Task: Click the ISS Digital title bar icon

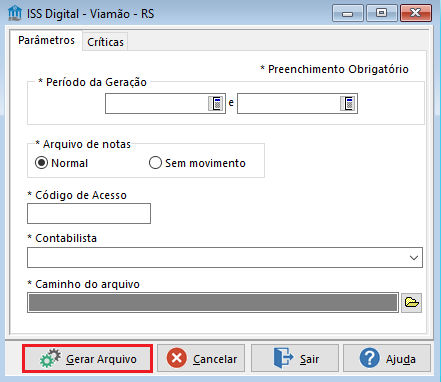Action: 15,13
